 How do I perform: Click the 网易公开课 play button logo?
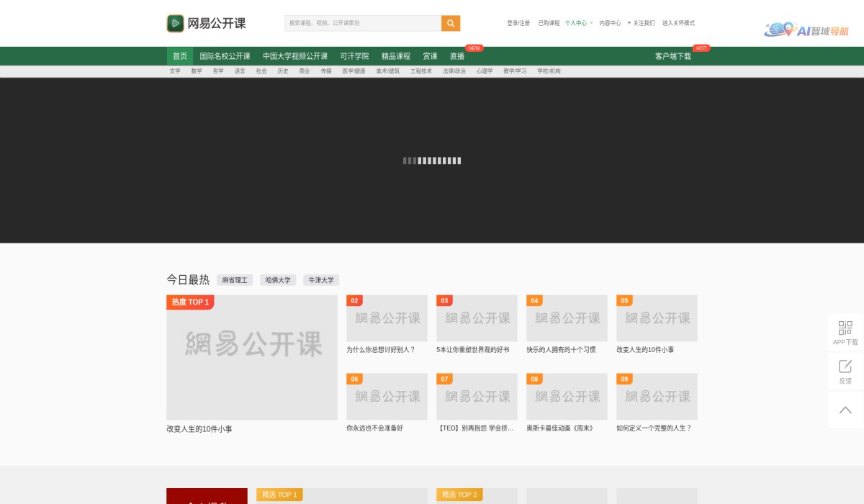[x=175, y=23]
